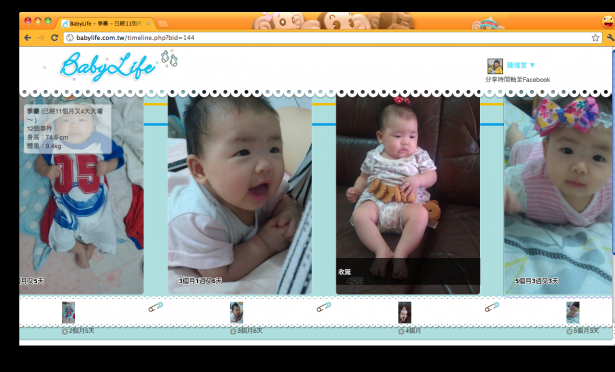
Task: Click the browser back arrow
Action: [x=27, y=38]
